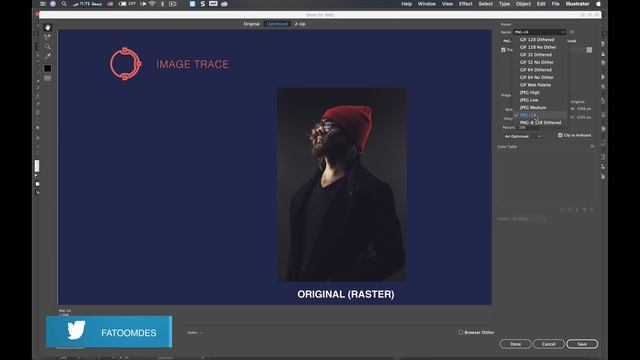Switch to the Optimized view tab
Viewport: 640px width, 360px height.
[277, 24]
